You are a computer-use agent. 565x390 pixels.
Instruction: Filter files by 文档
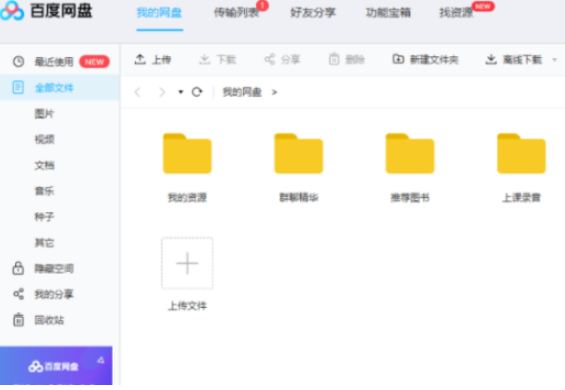(44, 165)
